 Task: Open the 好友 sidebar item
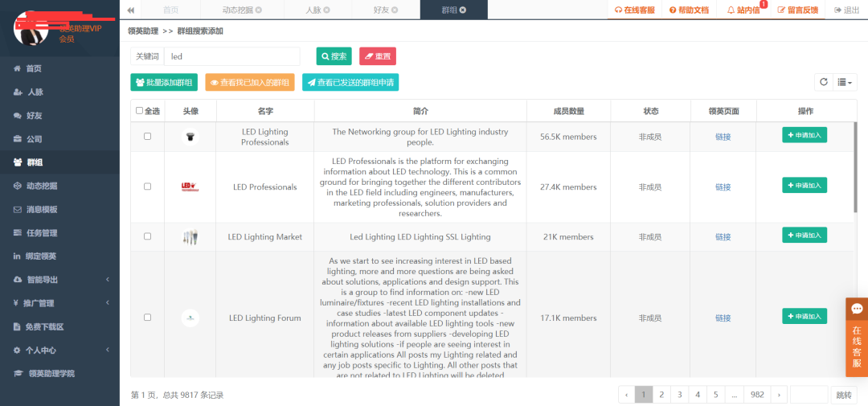click(59, 116)
